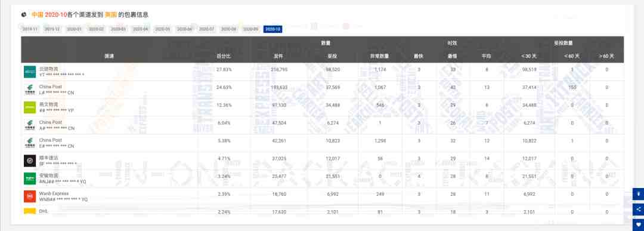Click the blue heart favorite button

tap(638, 225)
